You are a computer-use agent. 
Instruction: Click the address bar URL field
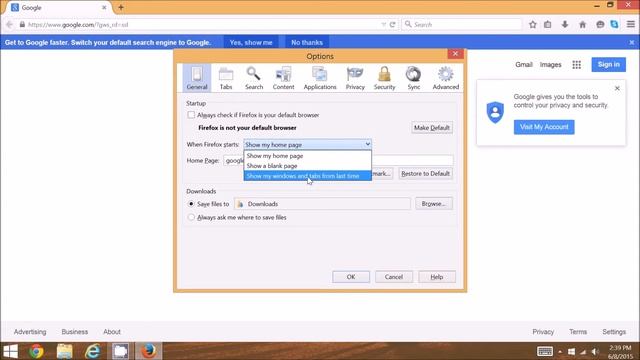point(200,24)
